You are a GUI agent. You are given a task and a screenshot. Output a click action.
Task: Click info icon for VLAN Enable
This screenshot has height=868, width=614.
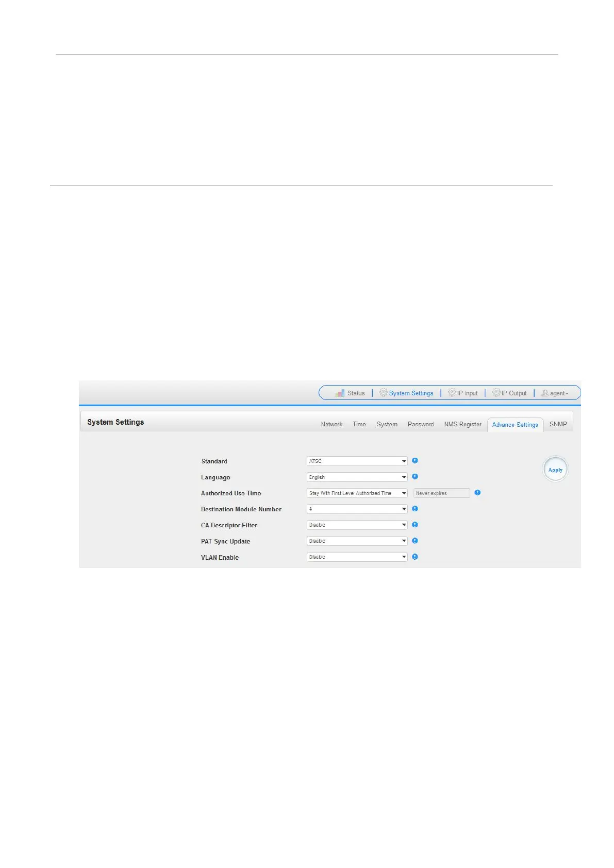[415, 557]
